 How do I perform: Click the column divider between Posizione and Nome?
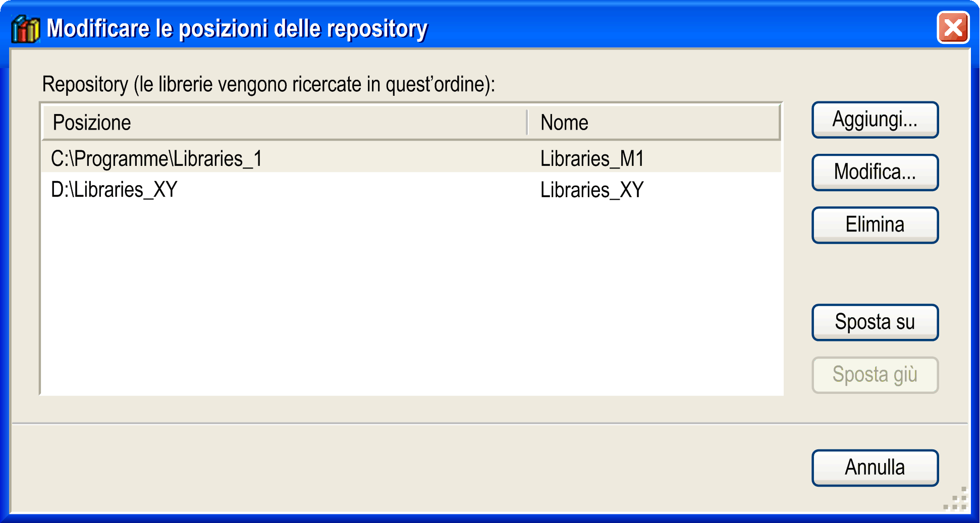pyautogui.click(x=527, y=123)
